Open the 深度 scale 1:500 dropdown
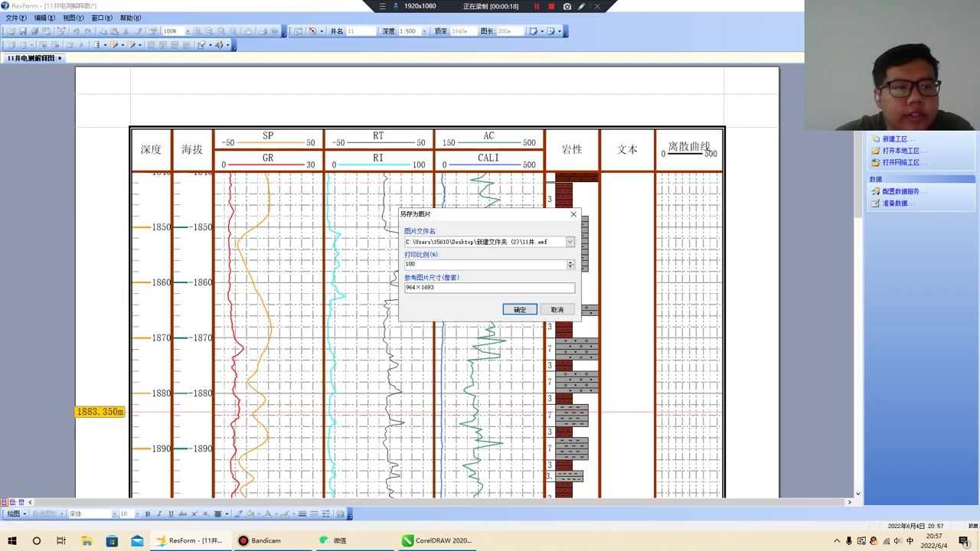The image size is (980, 551). 425,31
